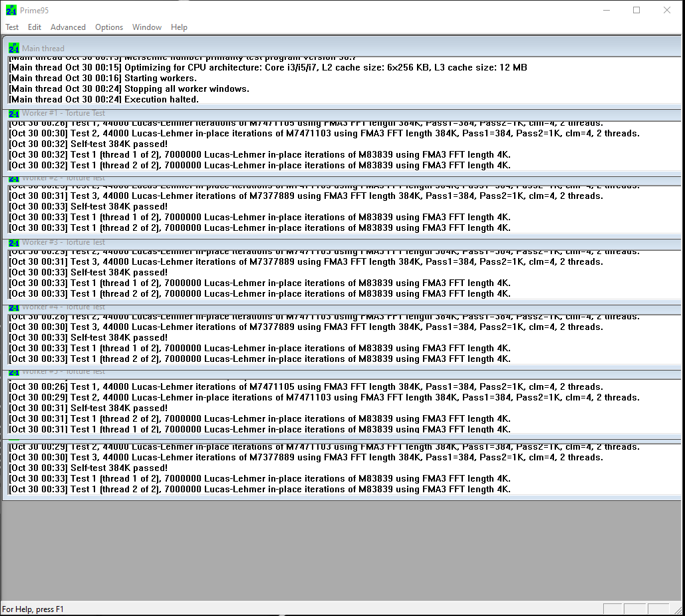Viewport: 685px width, 616px height.
Task: Maximize the Prime95 window
Action: [x=636, y=10]
